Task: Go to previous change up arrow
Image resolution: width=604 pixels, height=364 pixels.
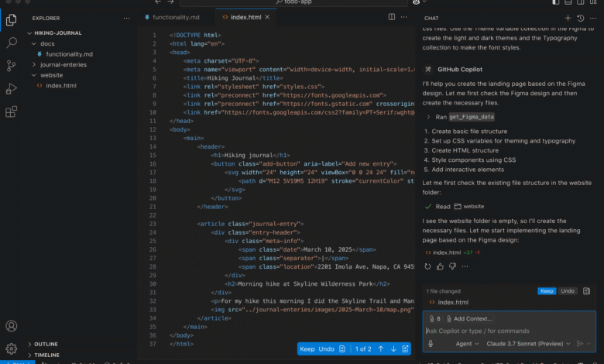Action: (380, 349)
